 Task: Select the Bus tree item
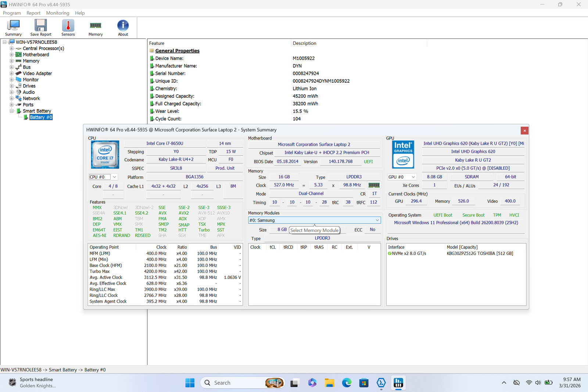pos(26,67)
